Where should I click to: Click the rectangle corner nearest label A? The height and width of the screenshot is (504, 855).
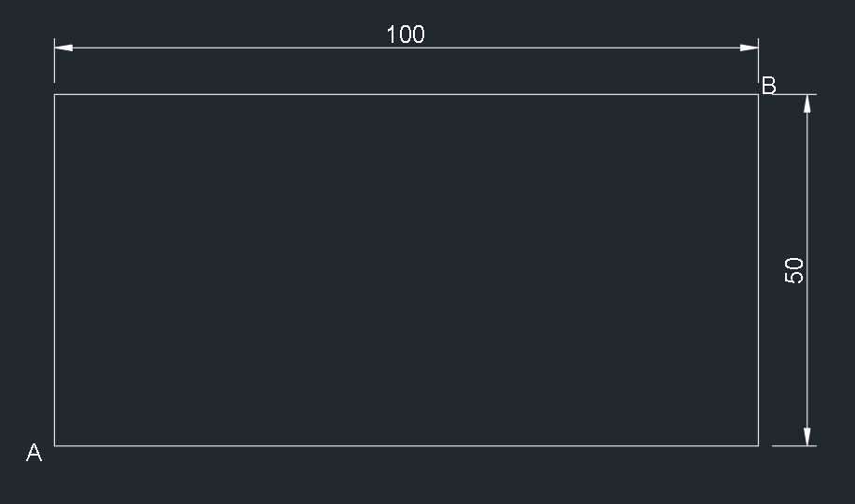pos(54,445)
